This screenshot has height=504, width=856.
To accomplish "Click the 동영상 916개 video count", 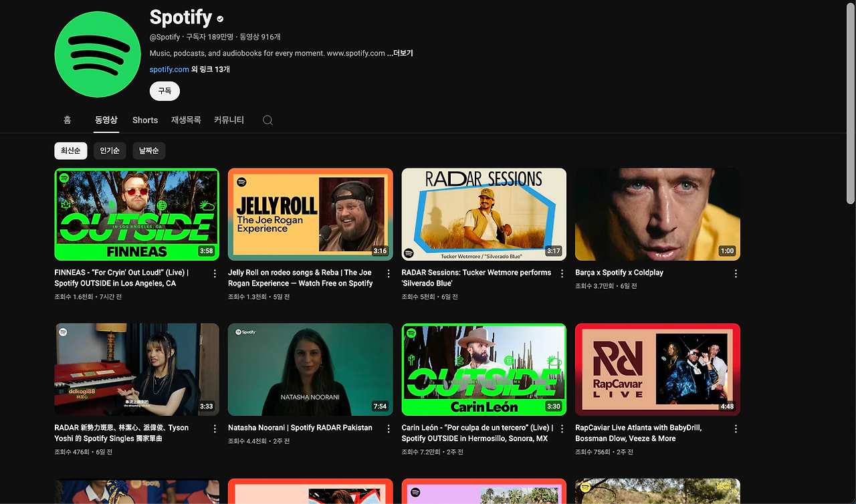I will click(260, 37).
